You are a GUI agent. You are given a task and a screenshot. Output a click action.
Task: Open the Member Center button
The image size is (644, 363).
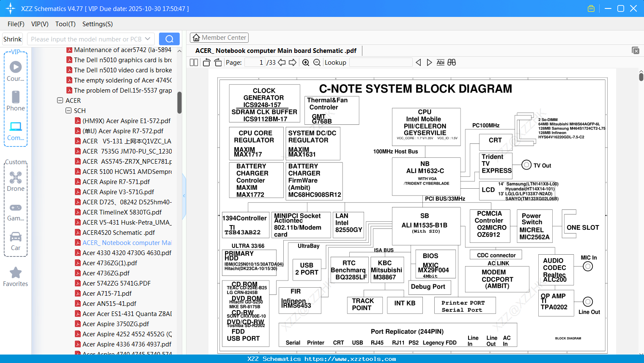pyautogui.click(x=219, y=38)
